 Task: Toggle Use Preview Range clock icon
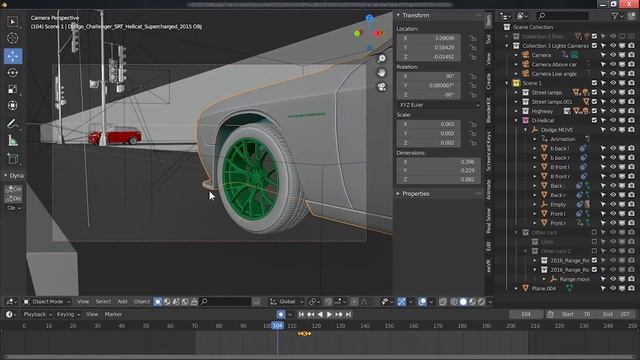pyautogui.click(x=550, y=315)
